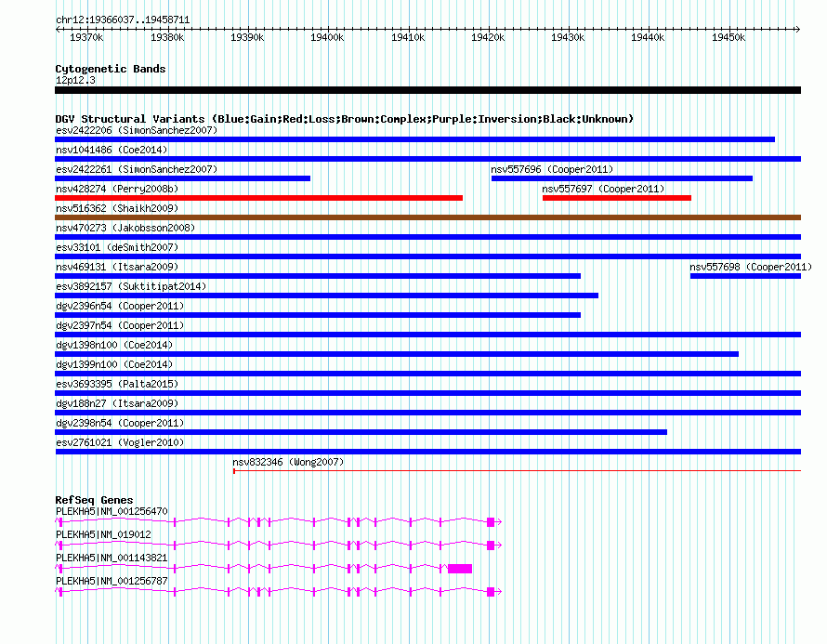
Task: Select the 12p12.3 band label
Action: click(75, 80)
